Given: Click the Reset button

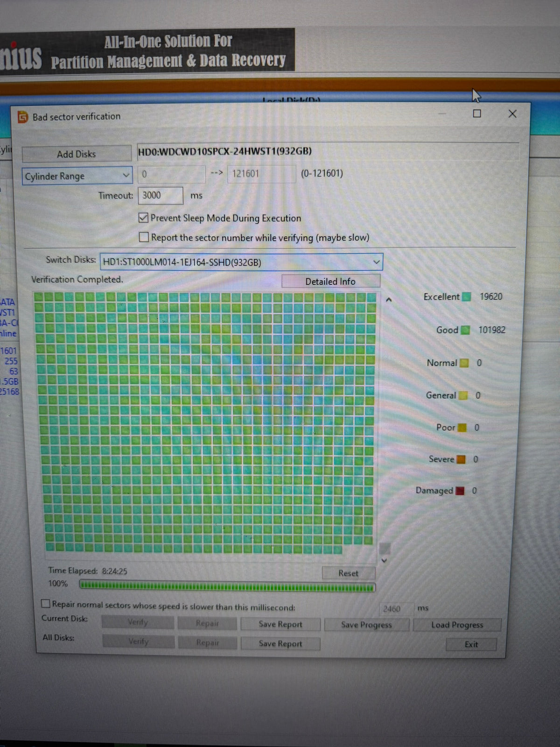Looking at the screenshot, I should click(348, 573).
